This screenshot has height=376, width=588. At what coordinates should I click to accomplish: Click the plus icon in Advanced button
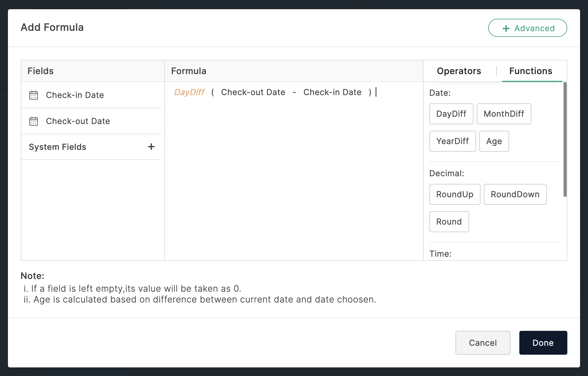(506, 28)
